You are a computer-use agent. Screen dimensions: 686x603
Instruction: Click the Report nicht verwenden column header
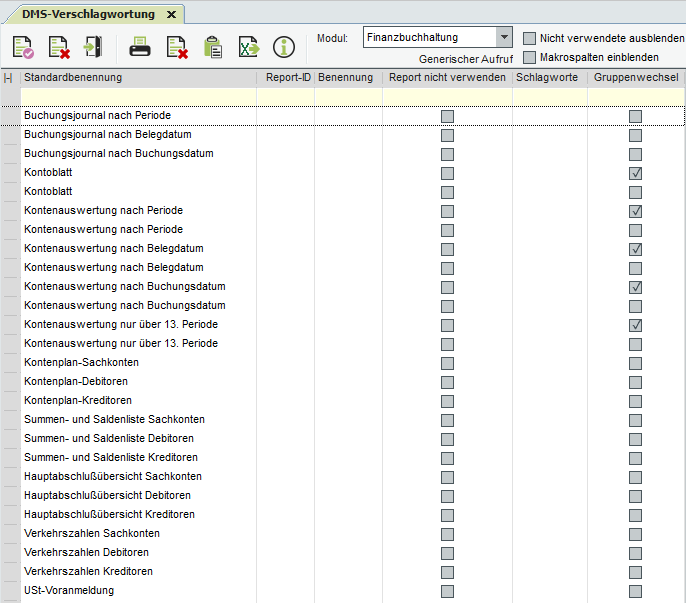point(447,77)
